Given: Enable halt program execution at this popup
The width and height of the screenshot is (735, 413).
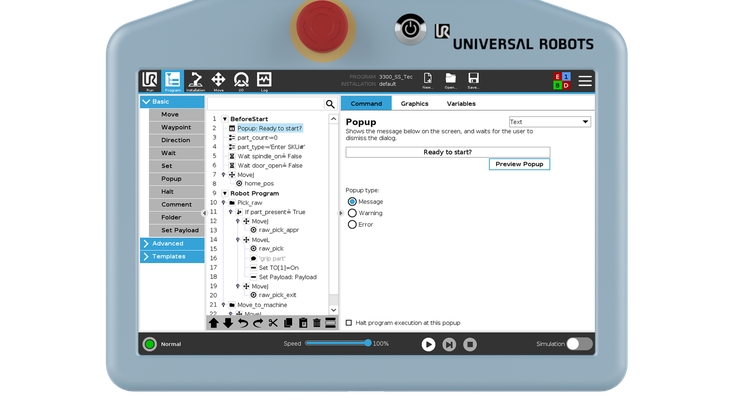Looking at the screenshot, I should 349,323.
